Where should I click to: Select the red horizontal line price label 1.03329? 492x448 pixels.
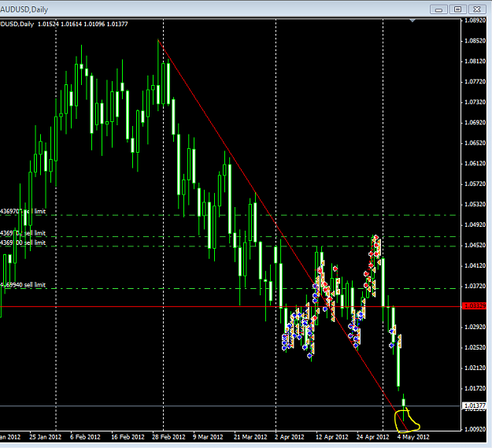[474, 305]
